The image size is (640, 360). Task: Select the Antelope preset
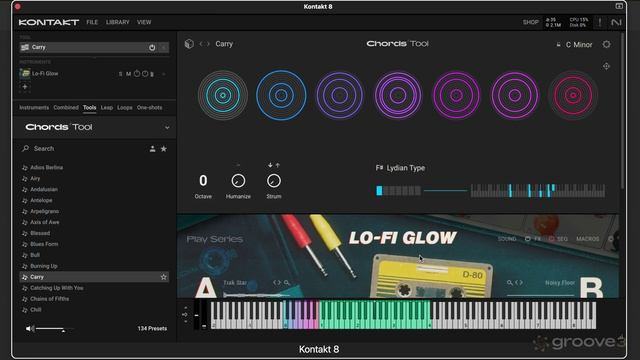pos(41,200)
